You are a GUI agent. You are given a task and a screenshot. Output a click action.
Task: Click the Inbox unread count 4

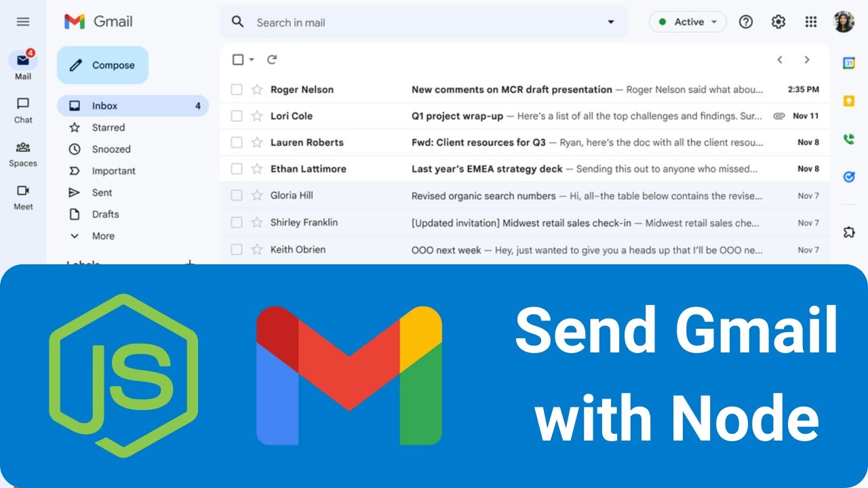(x=198, y=106)
